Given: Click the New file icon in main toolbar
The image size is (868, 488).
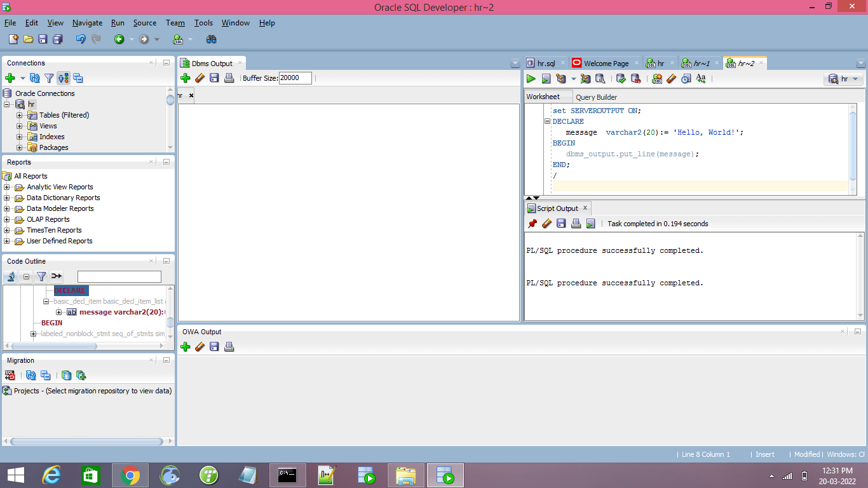Looking at the screenshot, I should 13,39.
